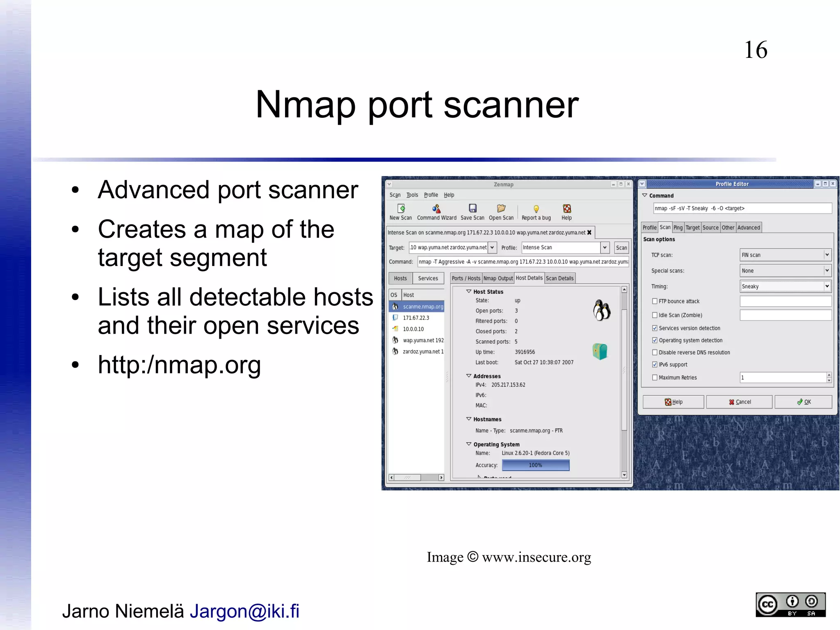Click the Command input field in Zenmap
This screenshot has height=630, width=840.
coord(523,262)
